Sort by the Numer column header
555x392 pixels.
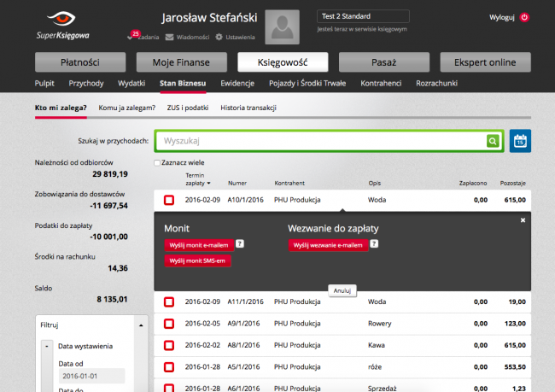(x=237, y=183)
